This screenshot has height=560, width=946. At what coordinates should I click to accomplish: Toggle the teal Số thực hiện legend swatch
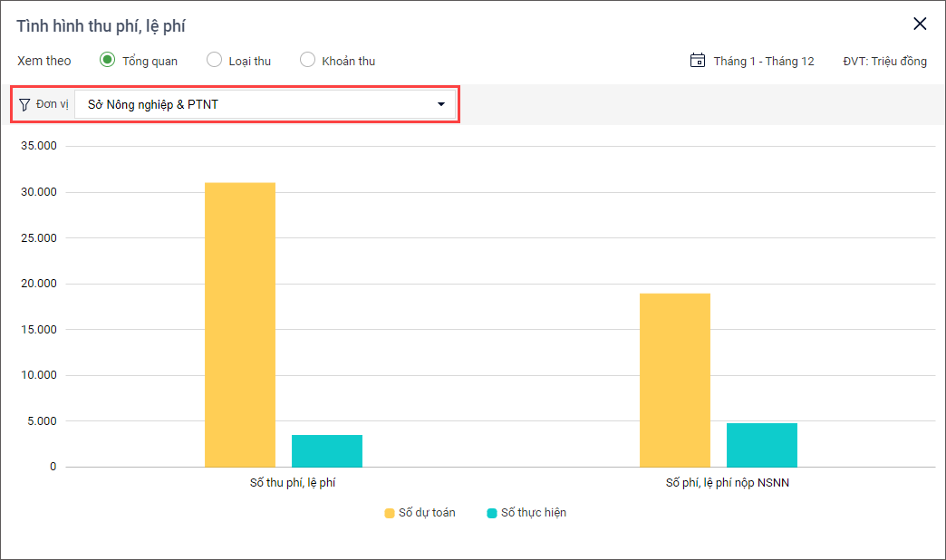(492, 513)
